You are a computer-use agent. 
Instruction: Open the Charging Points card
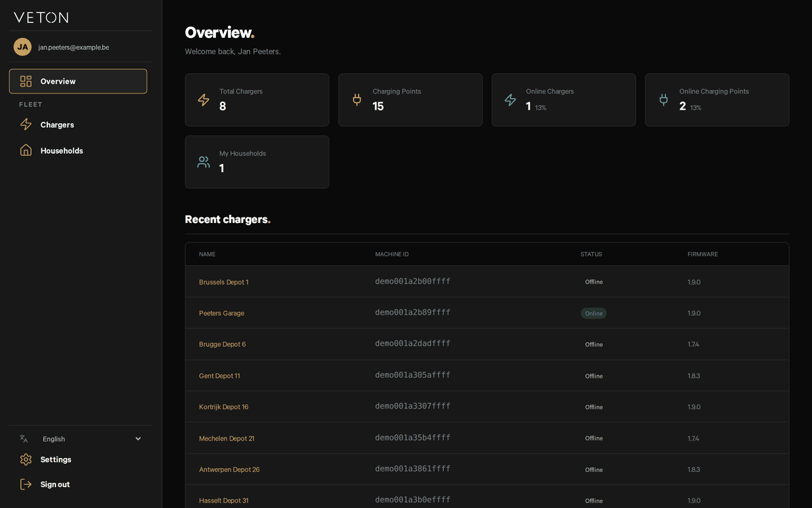[410, 100]
